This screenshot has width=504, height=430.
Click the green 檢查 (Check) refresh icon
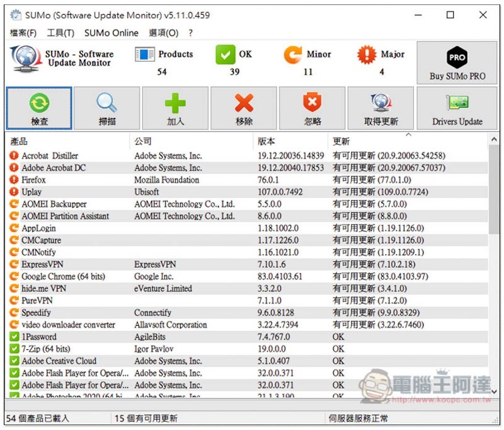pos(39,103)
